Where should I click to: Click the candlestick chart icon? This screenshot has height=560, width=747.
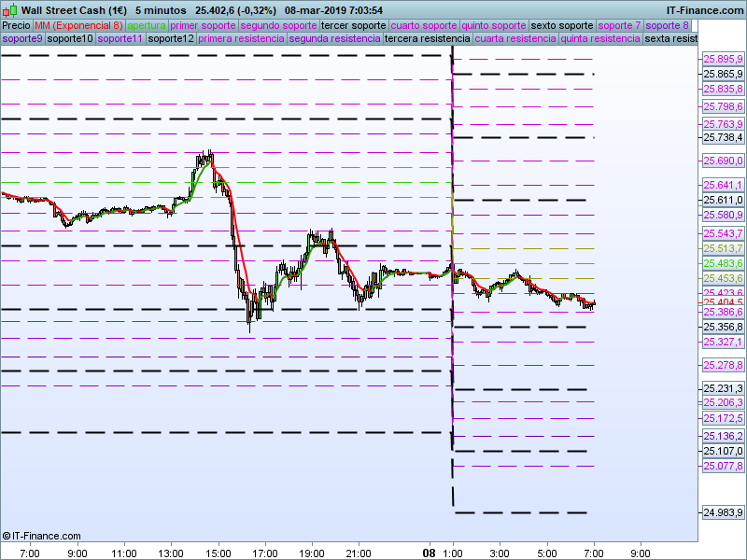pyautogui.click(x=10, y=9)
